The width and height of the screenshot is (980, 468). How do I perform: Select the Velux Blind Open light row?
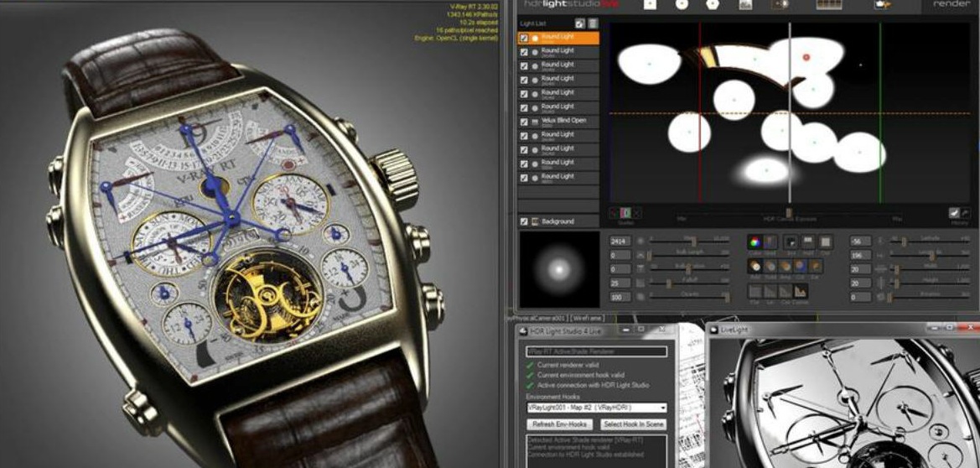point(558,122)
